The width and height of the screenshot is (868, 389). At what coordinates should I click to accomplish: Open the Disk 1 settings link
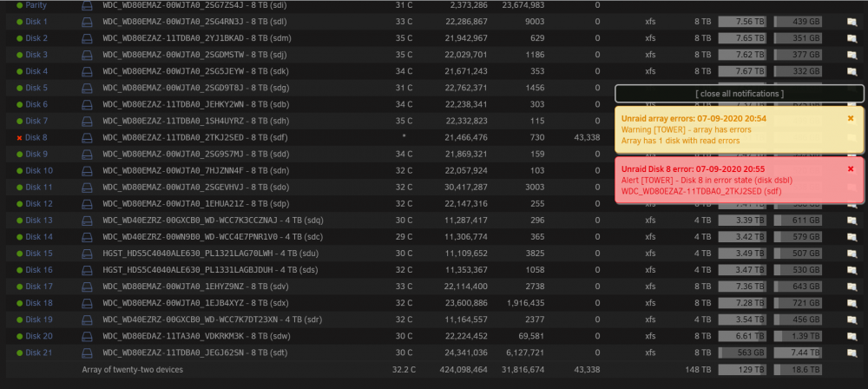click(x=36, y=22)
